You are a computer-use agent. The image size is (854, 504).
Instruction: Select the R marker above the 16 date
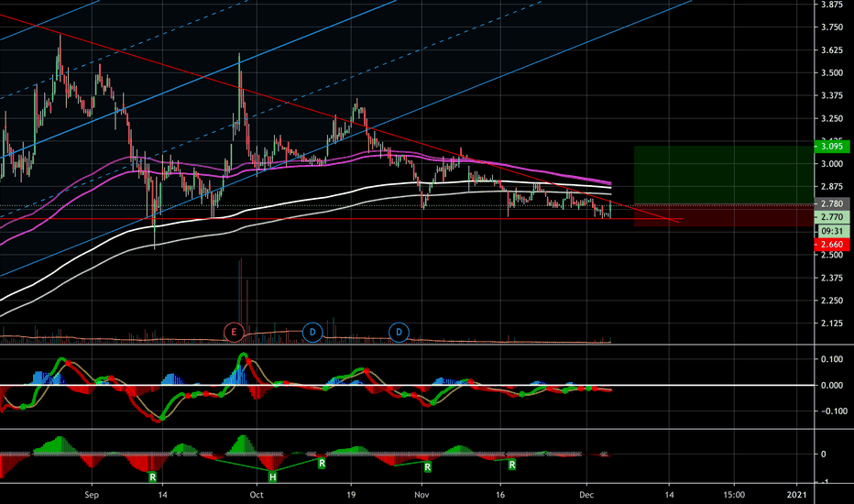[x=512, y=465]
